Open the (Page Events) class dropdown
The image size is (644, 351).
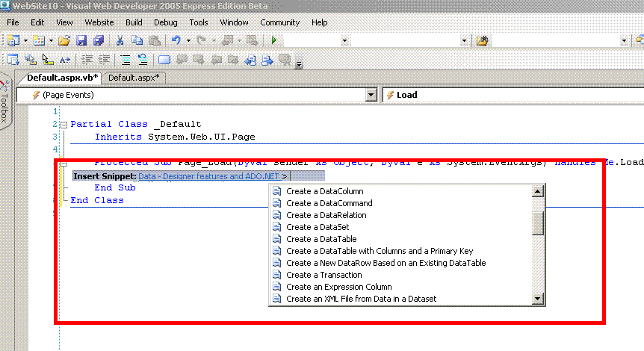tap(371, 95)
